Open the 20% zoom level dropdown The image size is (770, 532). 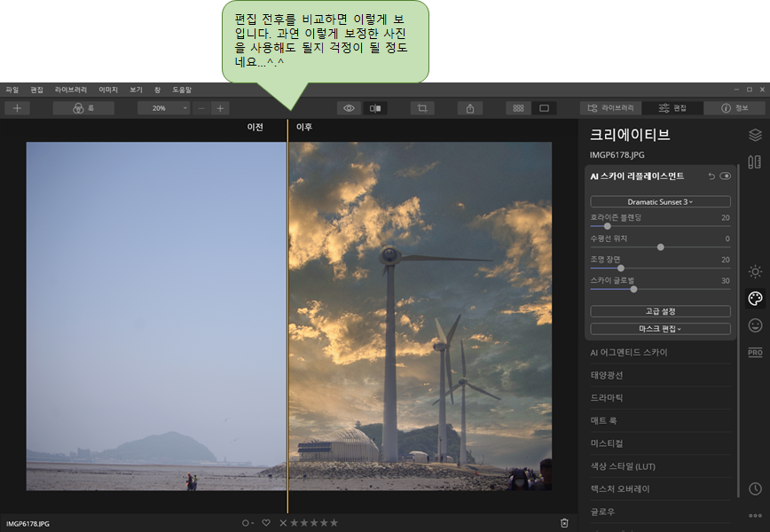[x=163, y=108]
